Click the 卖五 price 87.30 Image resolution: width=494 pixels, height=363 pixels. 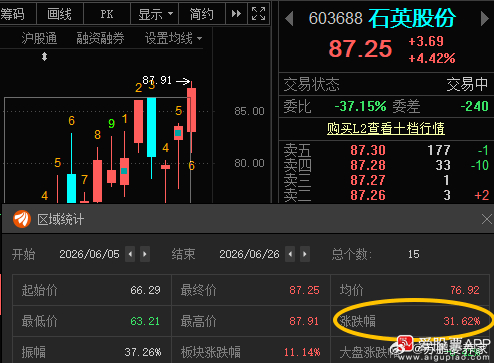coord(368,150)
